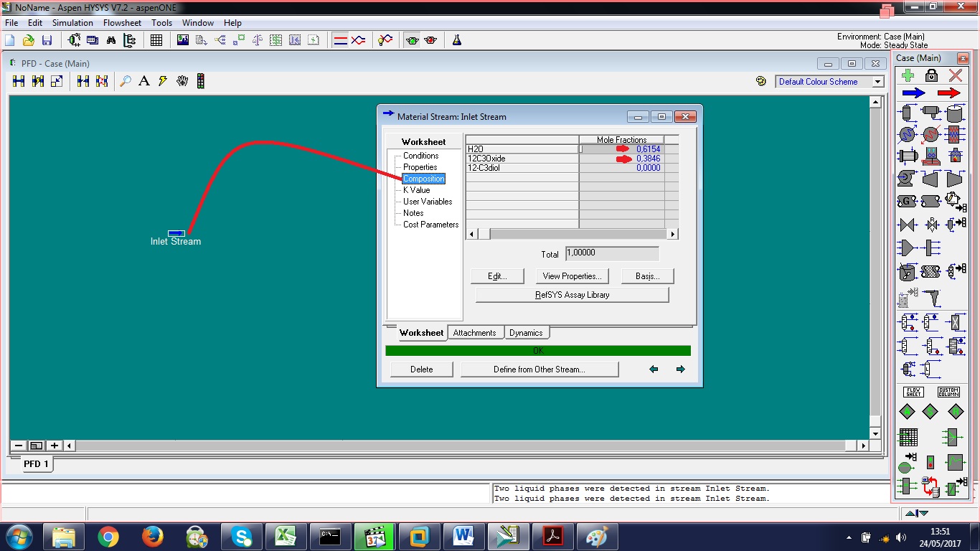Open the Simulation menu
Image resolution: width=980 pixels, height=551 pixels.
[x=72, y=22]
